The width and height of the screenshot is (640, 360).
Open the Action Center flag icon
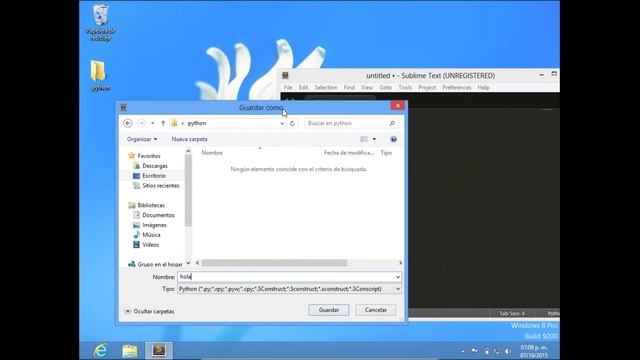[474, 351]
